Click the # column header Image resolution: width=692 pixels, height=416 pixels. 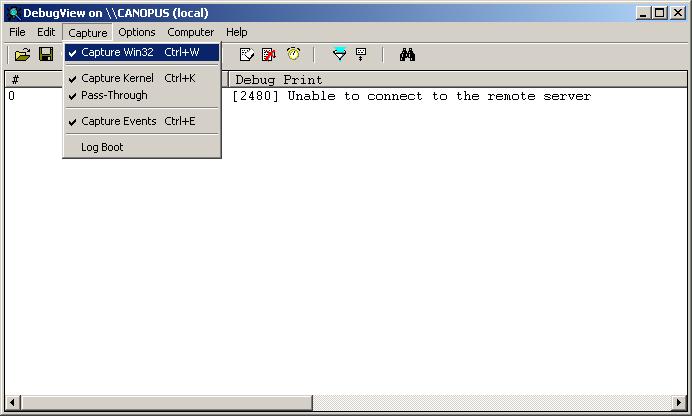click(x=34, y=80)
